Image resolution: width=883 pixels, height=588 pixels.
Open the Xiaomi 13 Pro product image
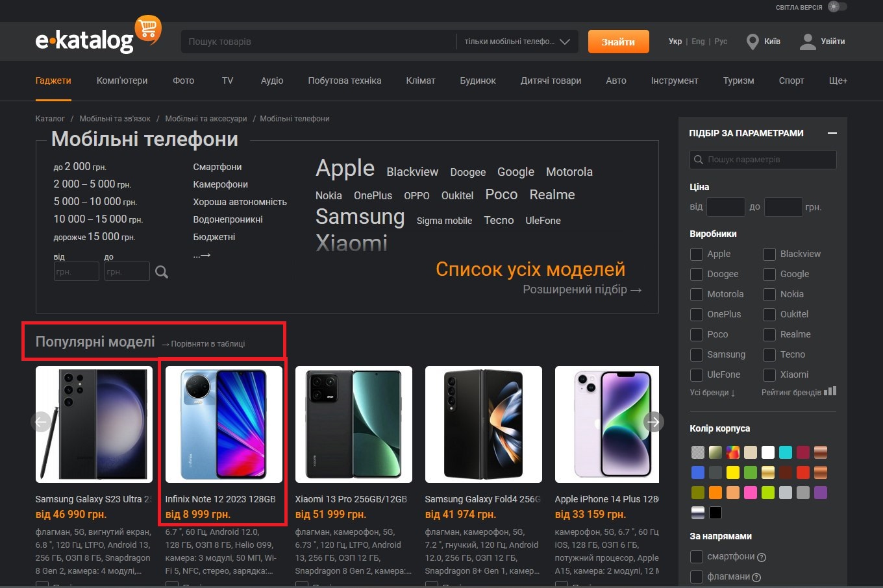pyautogui.click(x=354, y=424)
